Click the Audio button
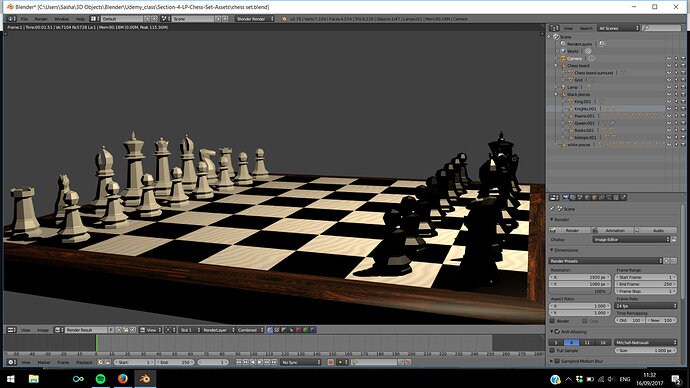The image size is (690, 388). (x=656, y=230)
